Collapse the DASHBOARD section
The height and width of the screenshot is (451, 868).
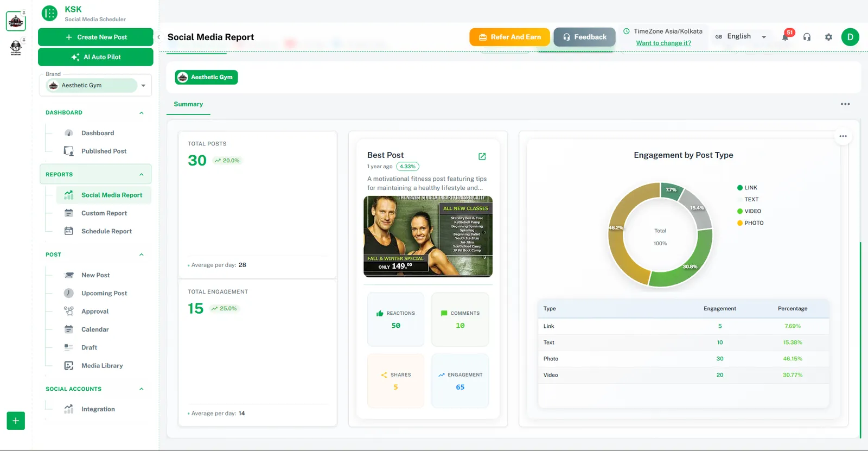[x=142, y=113]
